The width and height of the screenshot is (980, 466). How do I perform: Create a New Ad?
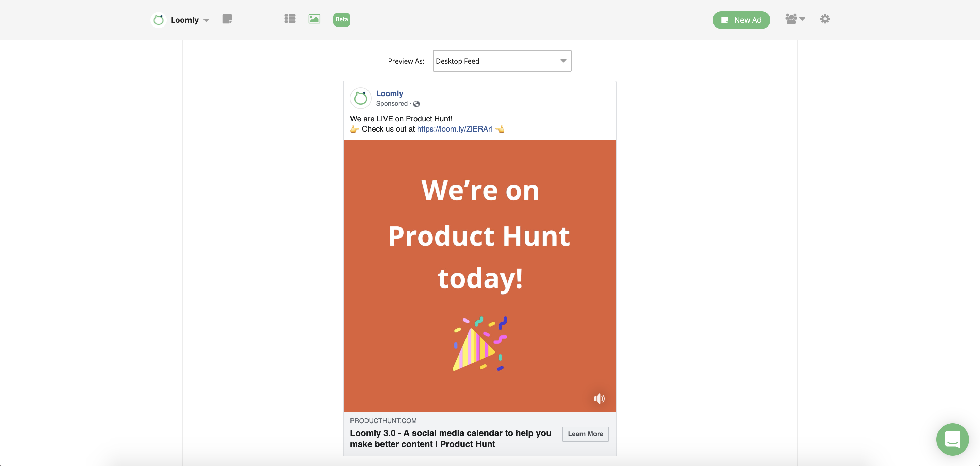pyautogui.click(x=741, y=20)
